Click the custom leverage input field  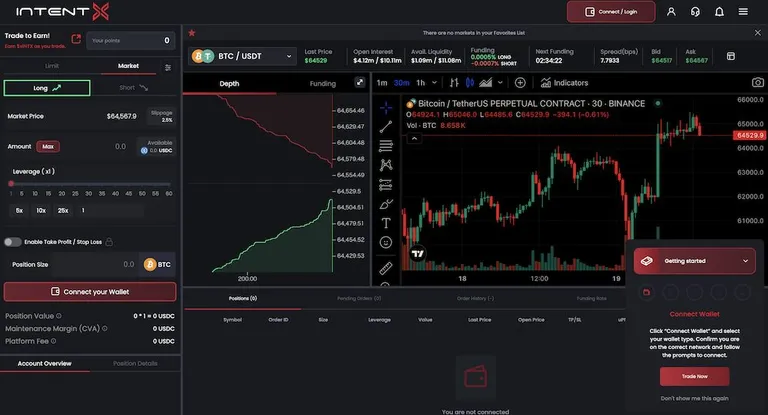(111, 211)
